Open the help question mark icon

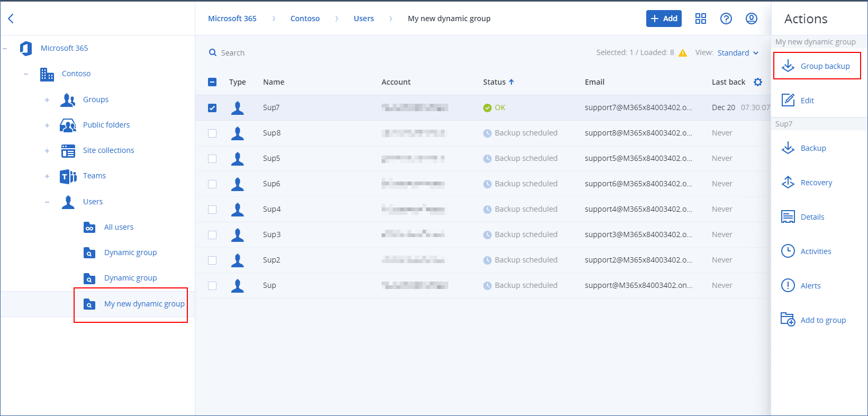point(726,19)
